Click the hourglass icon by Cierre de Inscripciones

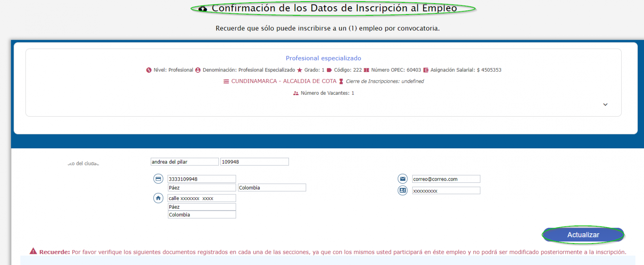[x=341, y=81]
